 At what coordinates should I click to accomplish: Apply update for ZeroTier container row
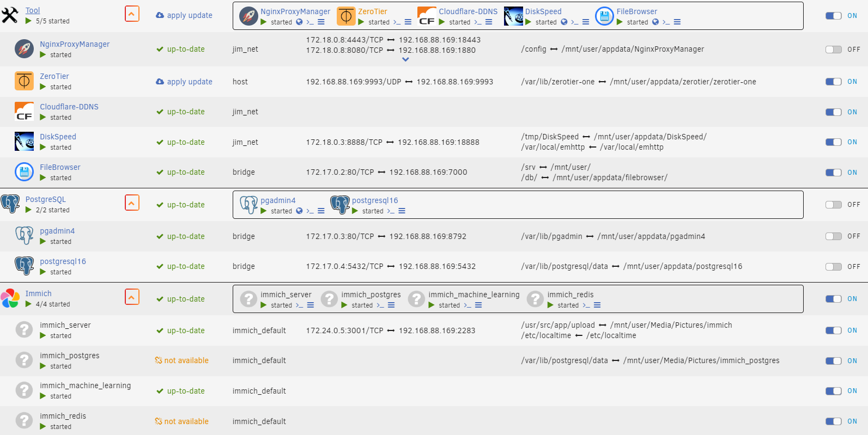tap(184, 82)
